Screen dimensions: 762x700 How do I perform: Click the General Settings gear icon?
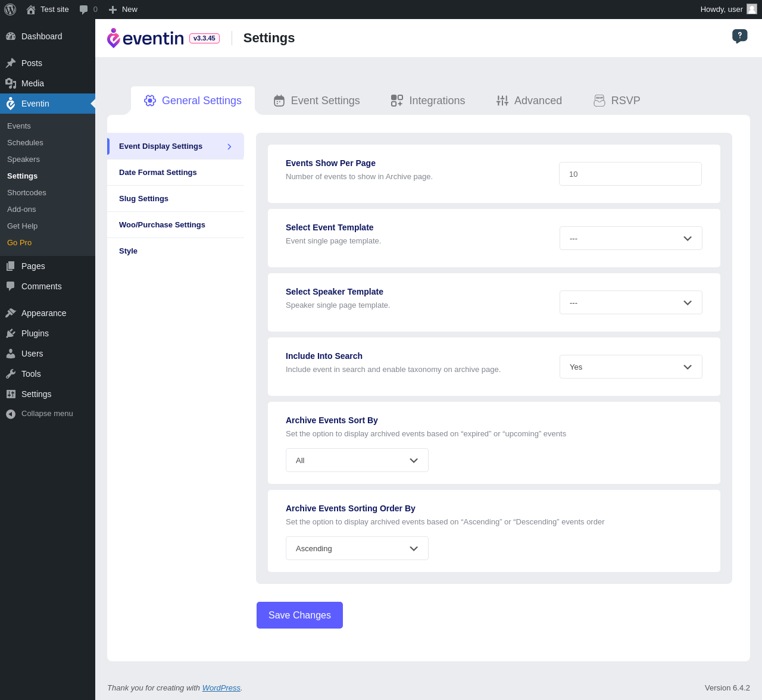pyautogui.click(x=150, y=101)
